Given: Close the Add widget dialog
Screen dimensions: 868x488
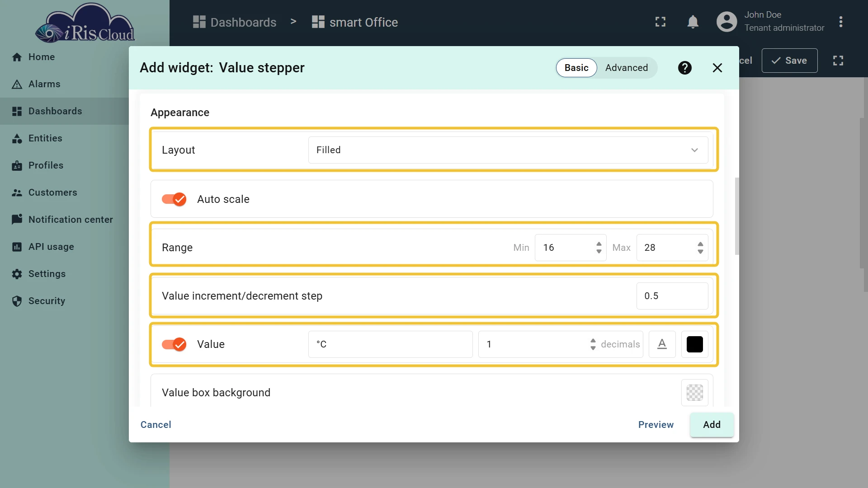Looking at the screenshot, I should click(717, 68).
